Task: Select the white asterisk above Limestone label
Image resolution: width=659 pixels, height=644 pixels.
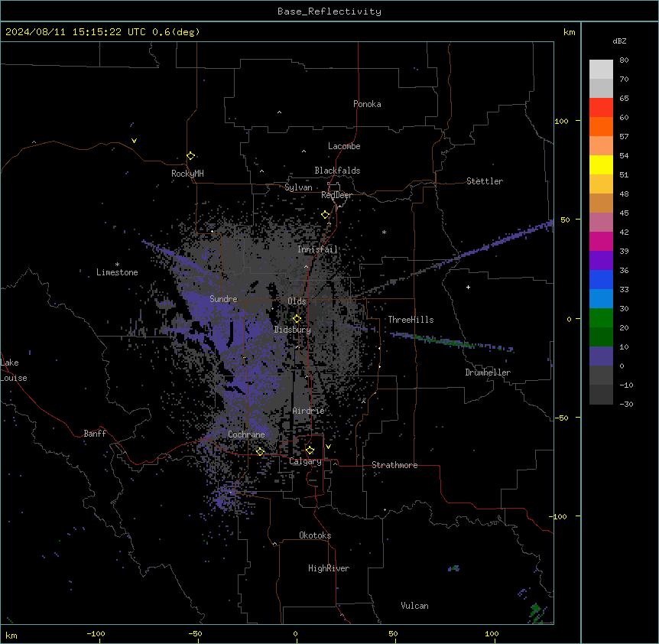Action: click(x=117, y=265)
